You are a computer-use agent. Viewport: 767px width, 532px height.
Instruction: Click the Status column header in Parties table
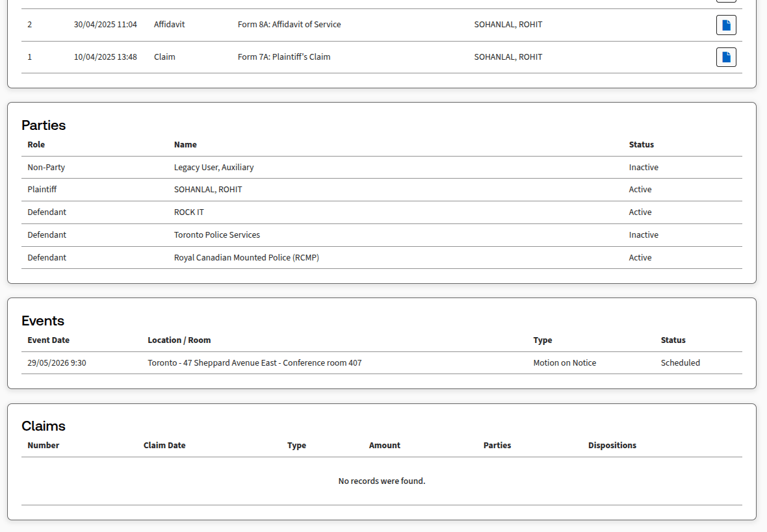tap(642, 145)
